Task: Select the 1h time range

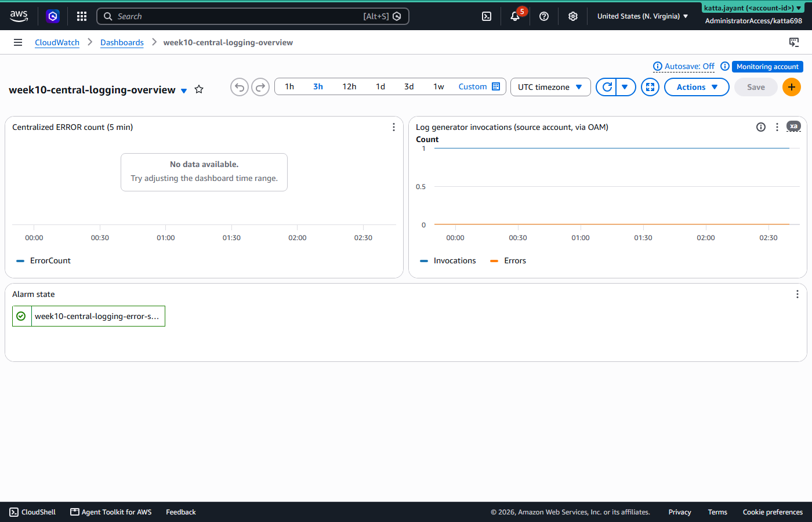Action: (x=289, y=86)
